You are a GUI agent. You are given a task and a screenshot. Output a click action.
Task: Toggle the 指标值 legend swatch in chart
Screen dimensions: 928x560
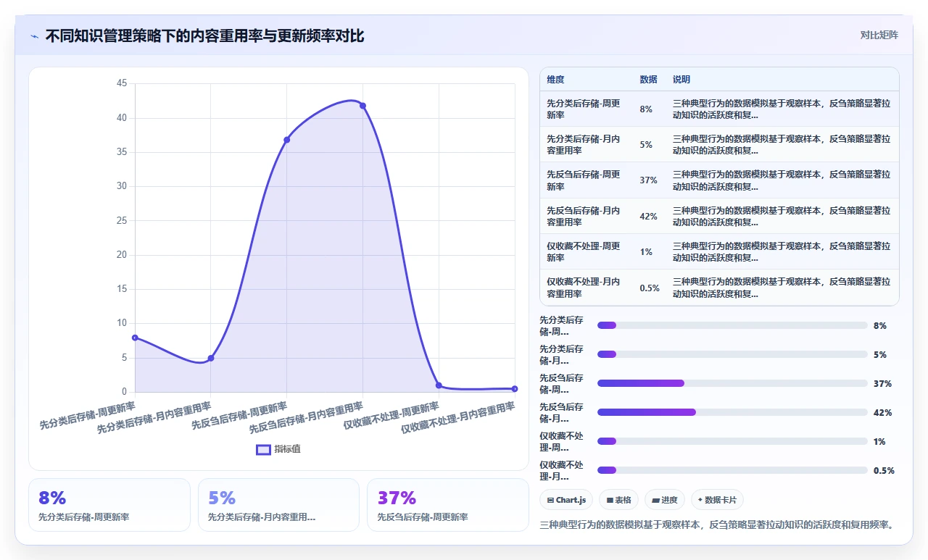264,449
